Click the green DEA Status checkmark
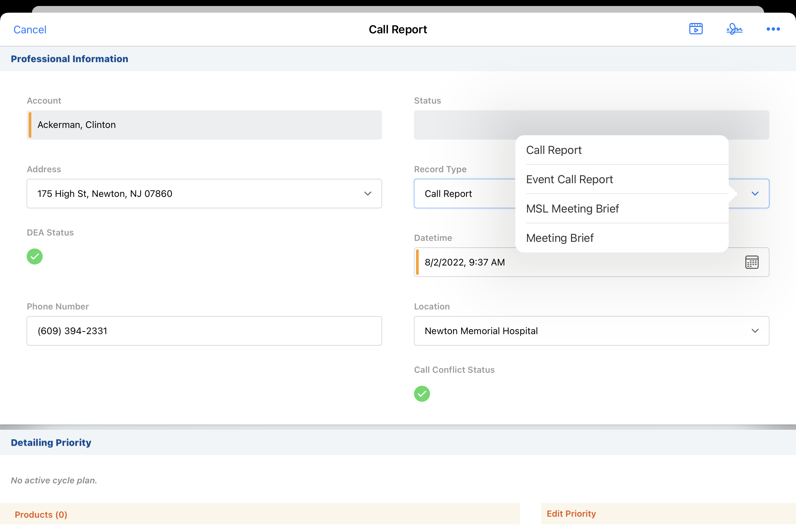The image size is (796, 532). tap(35, 257)
